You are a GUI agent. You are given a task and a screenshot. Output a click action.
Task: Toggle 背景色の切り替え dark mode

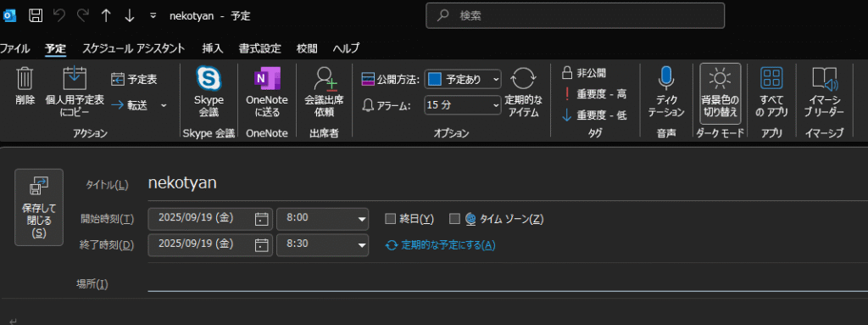click(720, 92)
